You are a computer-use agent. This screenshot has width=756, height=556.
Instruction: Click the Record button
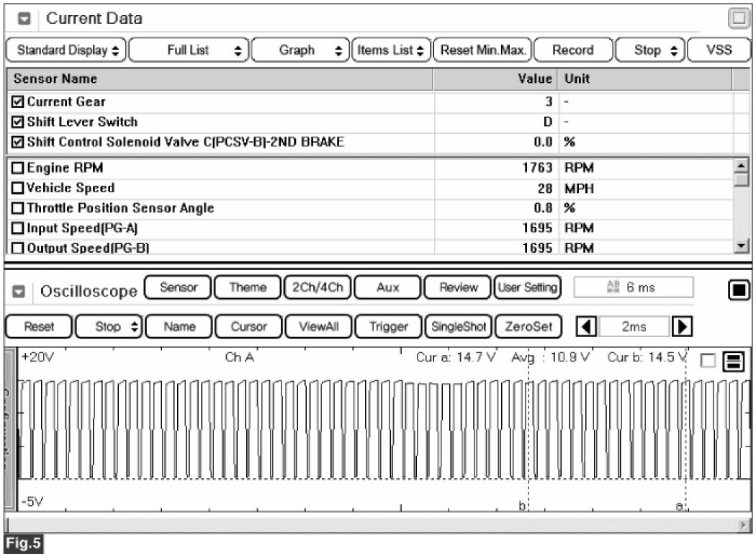tap(573, 50)
